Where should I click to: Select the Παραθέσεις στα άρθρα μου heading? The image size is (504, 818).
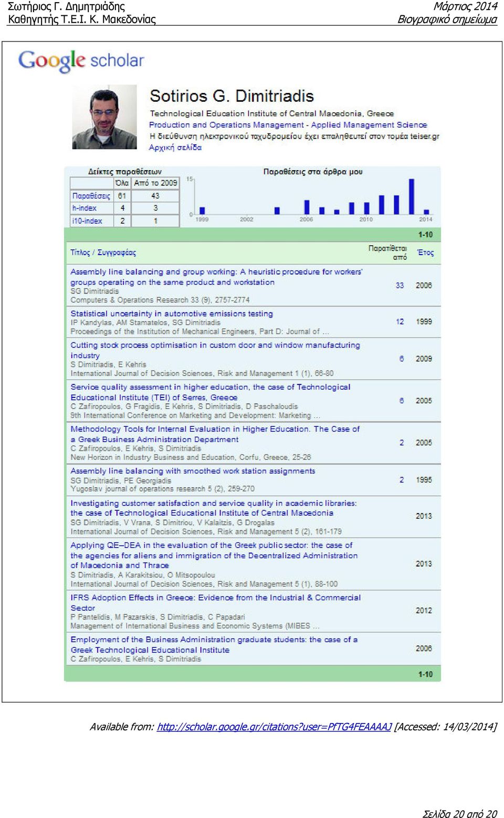pos(313,172)
